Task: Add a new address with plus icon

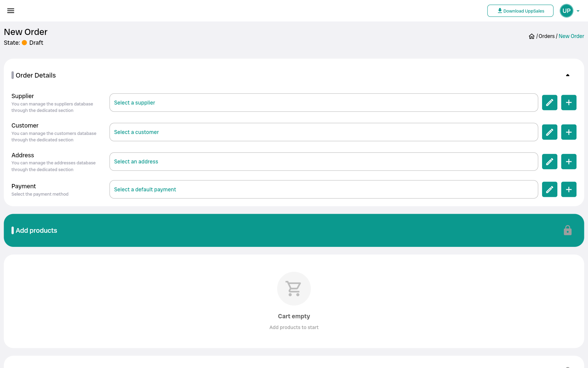Action: [569, 162]
